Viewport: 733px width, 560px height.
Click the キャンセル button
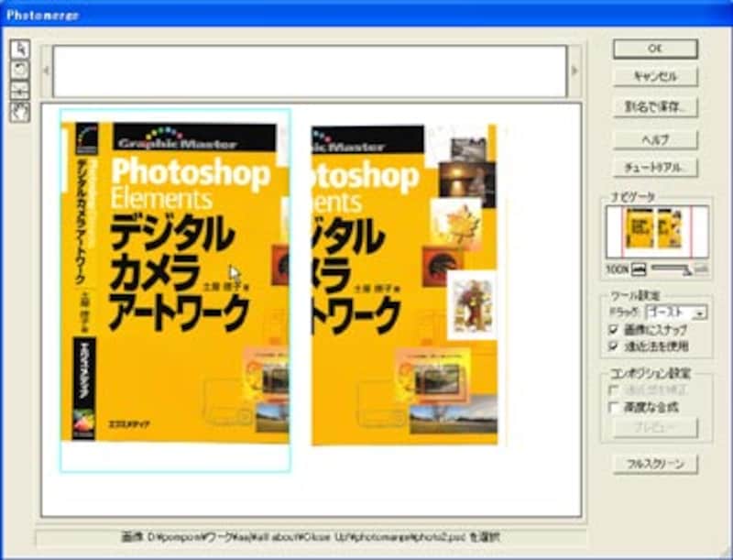click(654, 77)
